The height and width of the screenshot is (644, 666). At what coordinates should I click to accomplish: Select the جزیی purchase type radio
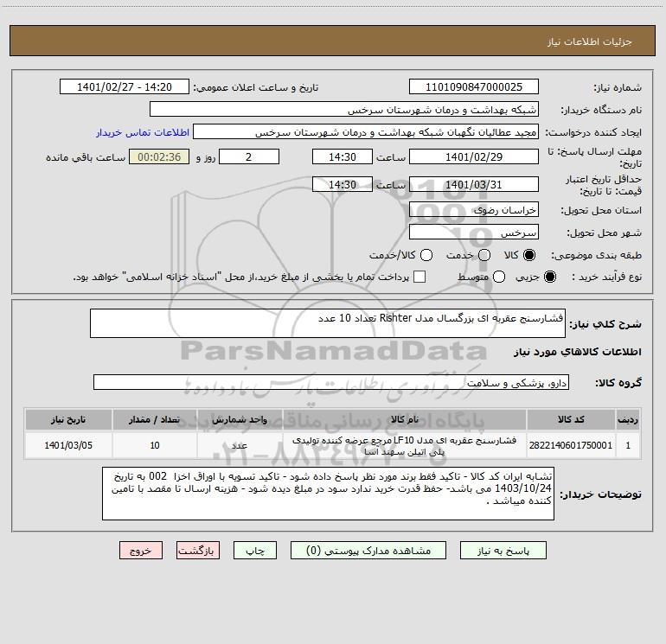pos(550,277)
